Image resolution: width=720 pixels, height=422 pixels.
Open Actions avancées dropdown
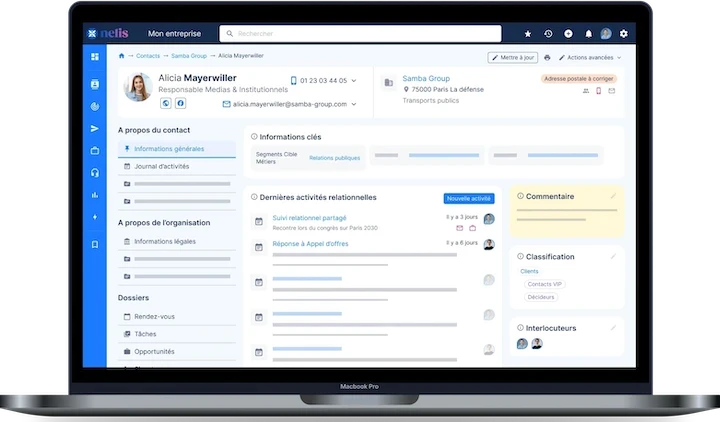590,57
